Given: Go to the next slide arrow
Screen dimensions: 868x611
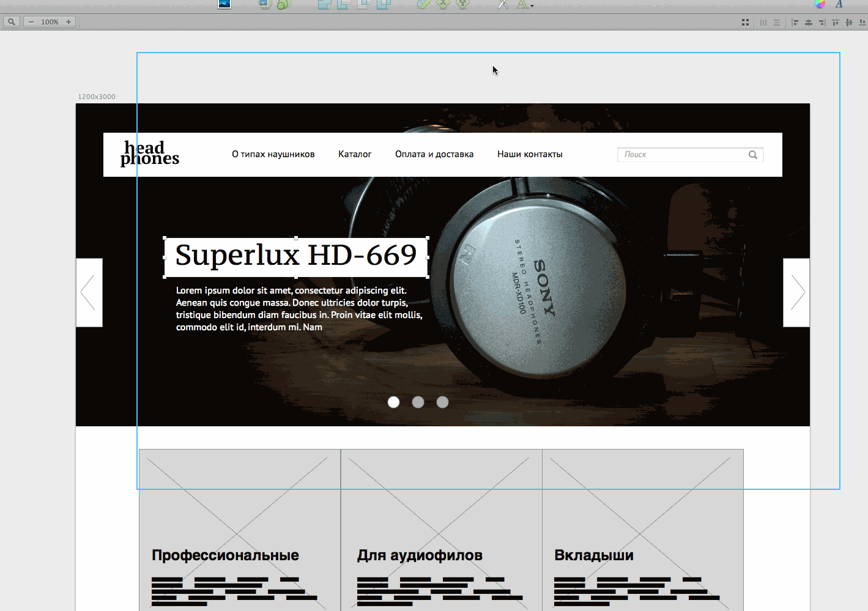Looking at the screenshot, I should [x=796, y=292].
